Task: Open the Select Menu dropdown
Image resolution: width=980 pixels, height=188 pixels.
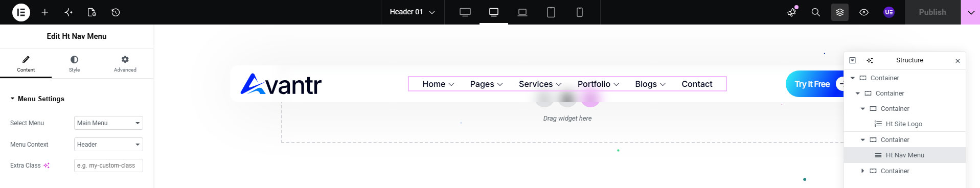Action: tap(108, 123)
